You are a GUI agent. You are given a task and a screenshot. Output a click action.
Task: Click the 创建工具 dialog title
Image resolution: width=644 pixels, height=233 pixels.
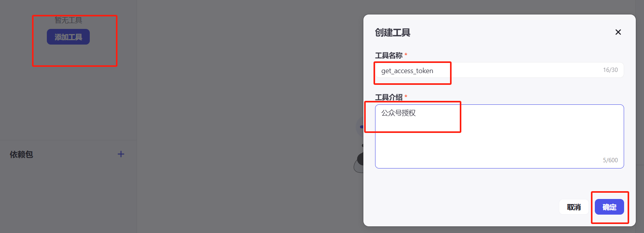393,32
